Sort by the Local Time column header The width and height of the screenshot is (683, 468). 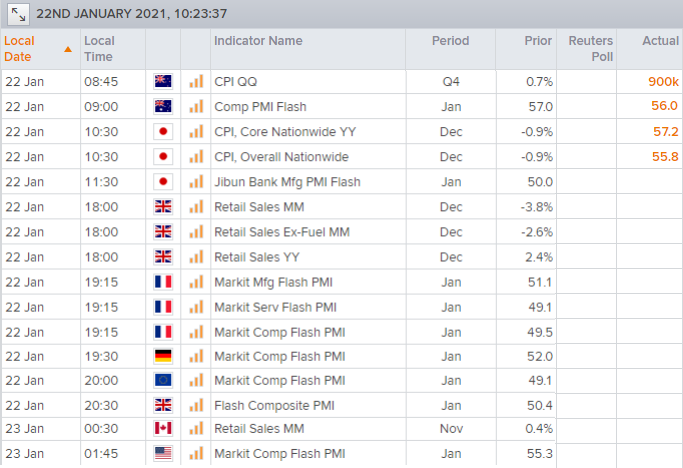(x=99, y=49)
